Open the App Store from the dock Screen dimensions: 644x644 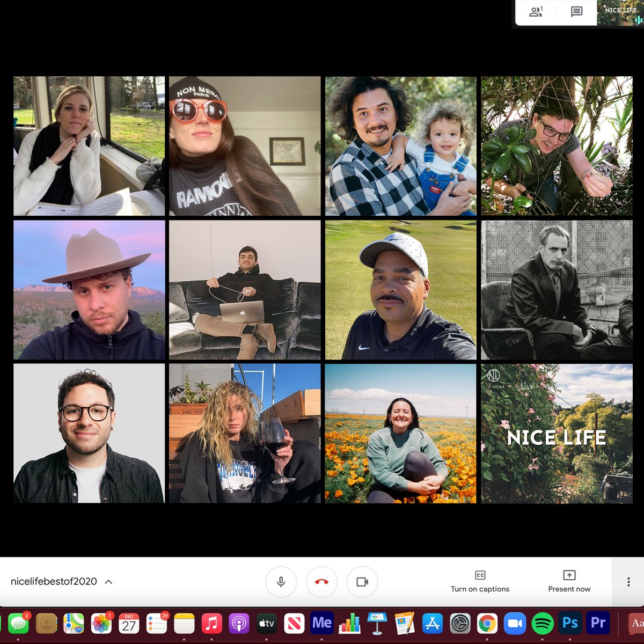click(432, 623)
